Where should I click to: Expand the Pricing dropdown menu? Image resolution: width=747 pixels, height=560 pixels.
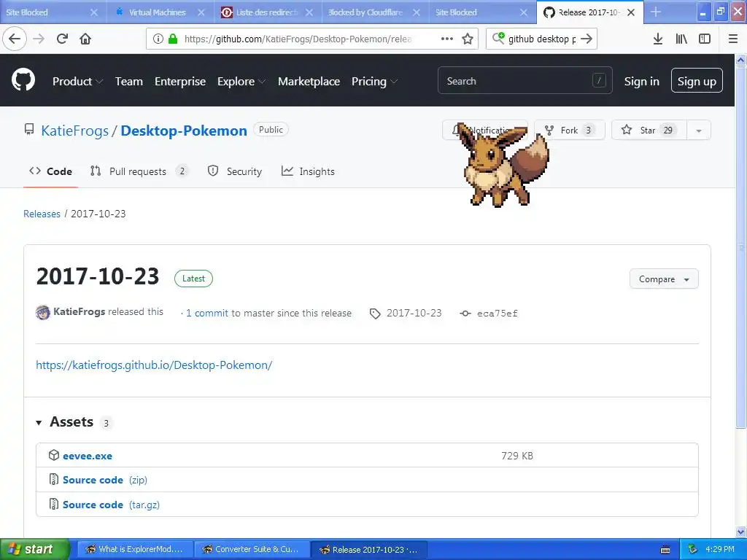click(374, 82)
